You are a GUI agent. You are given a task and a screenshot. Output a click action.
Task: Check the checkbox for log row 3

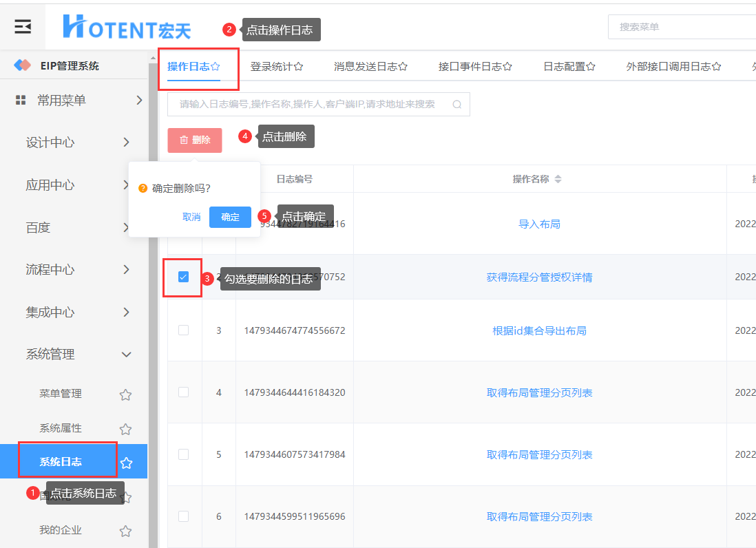click(x=183, y=330)
